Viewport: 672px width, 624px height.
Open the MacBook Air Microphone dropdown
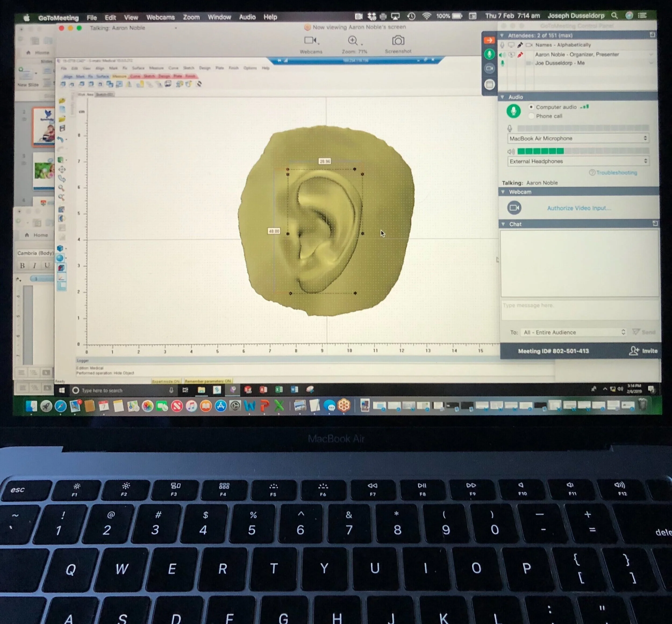pos(578,139)
